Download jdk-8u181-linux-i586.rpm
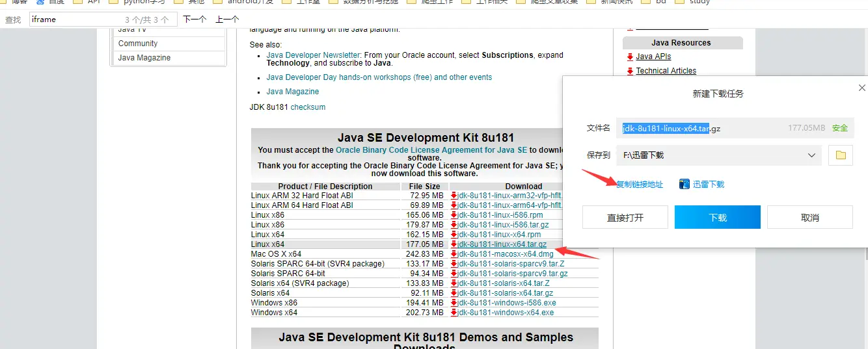Image resolution: width=868 pixels, height=349 pixels. coord(500,215)
